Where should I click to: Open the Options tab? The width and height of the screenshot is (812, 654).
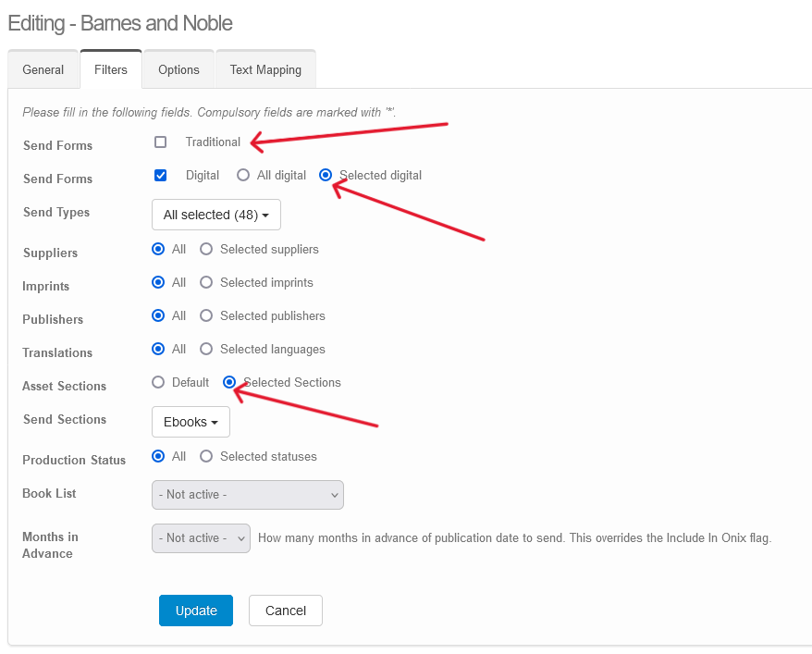[x=178, y=69]
